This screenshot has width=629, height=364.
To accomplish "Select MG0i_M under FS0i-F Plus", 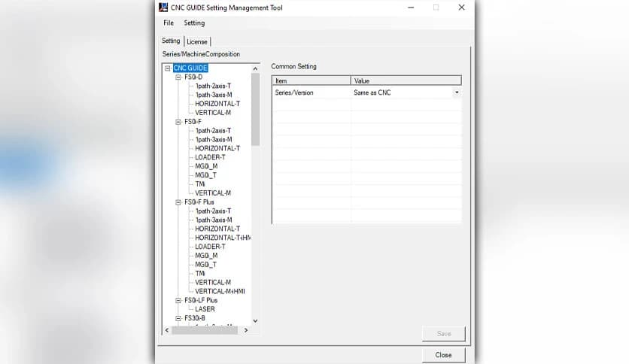I will [x=206, y=256].
